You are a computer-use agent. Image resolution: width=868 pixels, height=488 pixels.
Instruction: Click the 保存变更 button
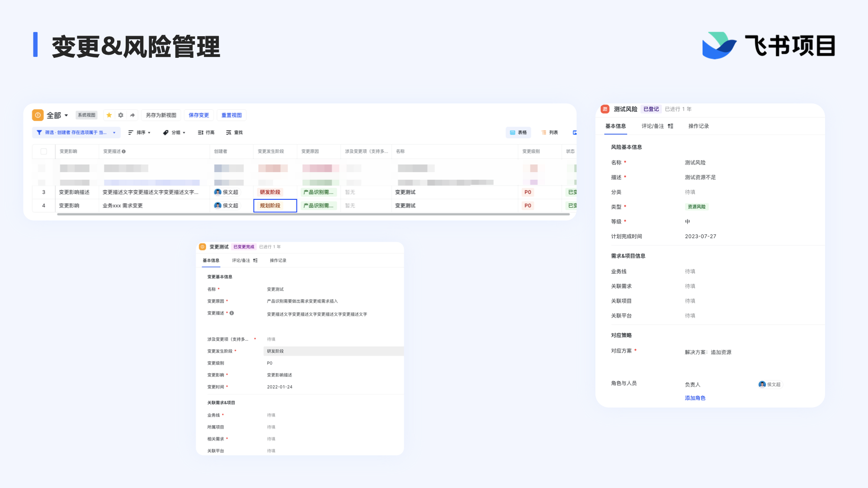[198, 115]
